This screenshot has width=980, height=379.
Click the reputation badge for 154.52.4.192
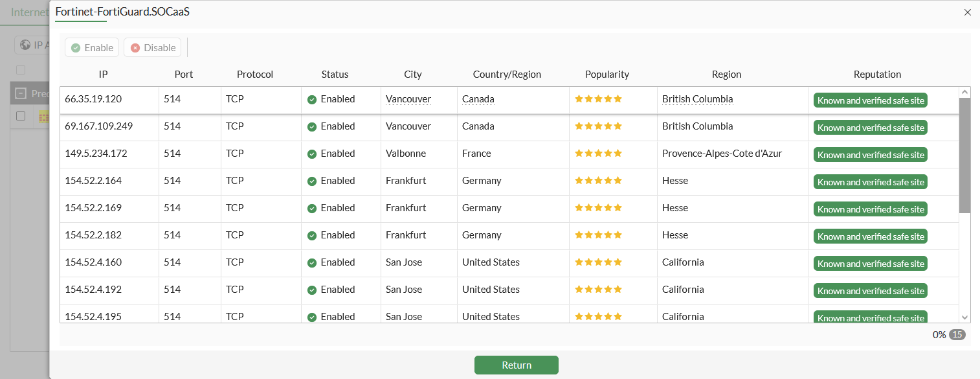[870, 291]
